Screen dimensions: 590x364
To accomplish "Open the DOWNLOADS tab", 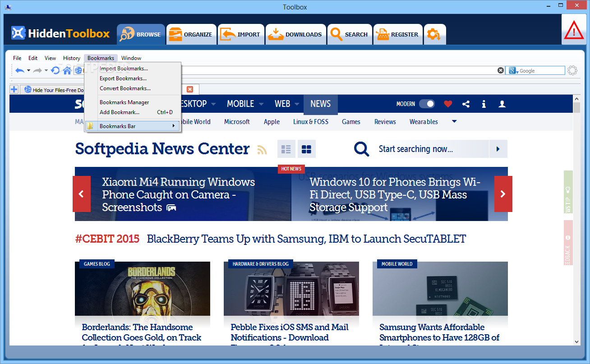I will point(296,34).
